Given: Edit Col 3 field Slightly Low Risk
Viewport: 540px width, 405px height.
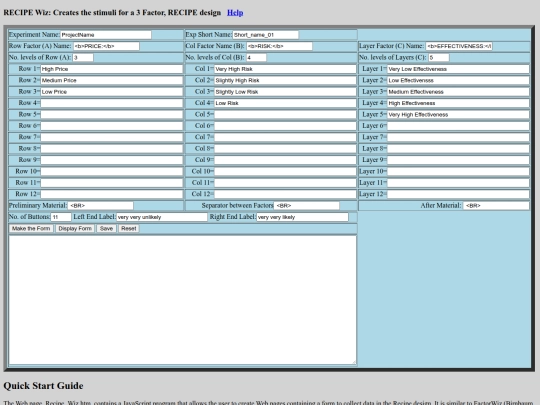Looking at the screenshot, I should coord(285,92).
